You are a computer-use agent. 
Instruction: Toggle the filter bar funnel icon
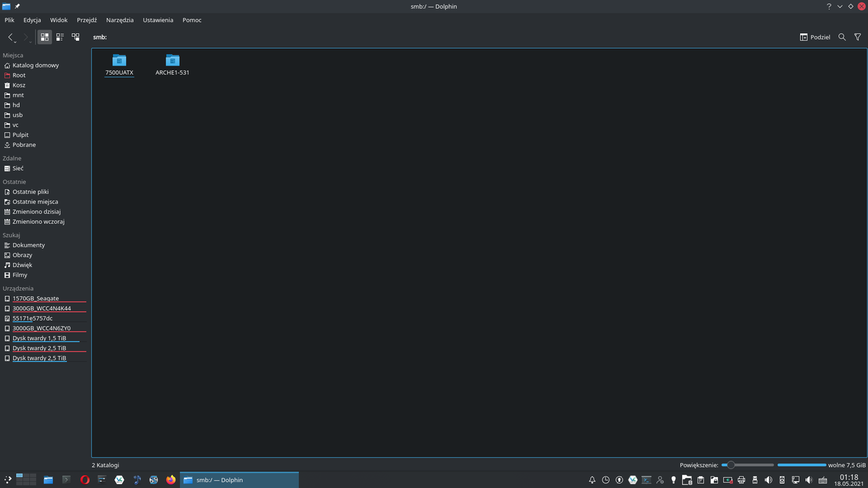[858, 37]
